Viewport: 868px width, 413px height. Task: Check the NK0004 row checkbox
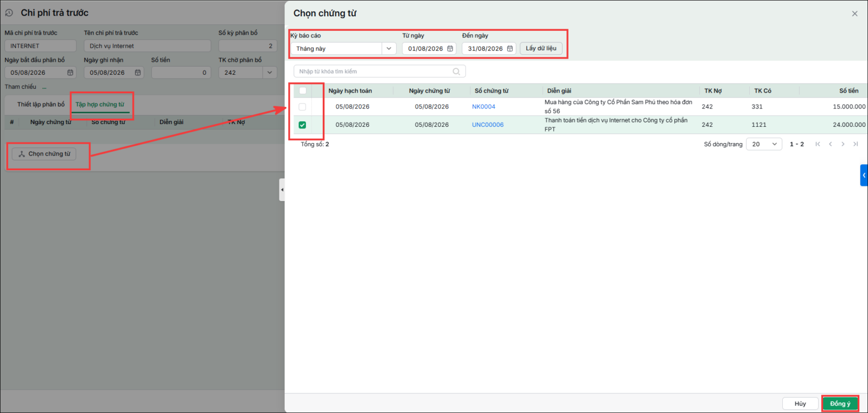click(302, 107)
